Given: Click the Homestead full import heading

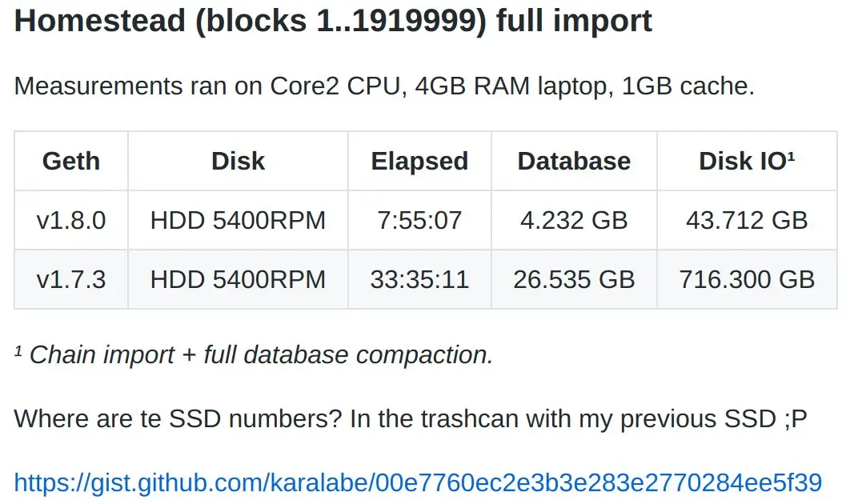Looking at the screenshot, I should click(333, 21).
